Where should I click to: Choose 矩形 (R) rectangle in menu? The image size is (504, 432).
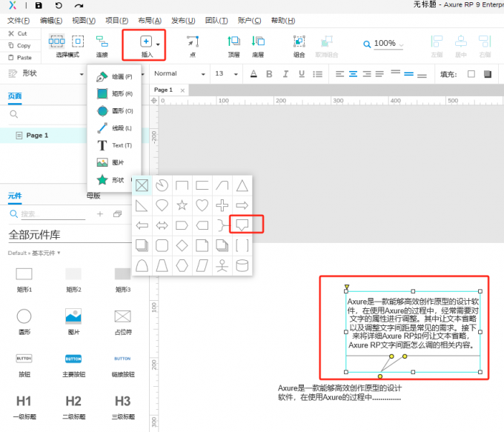point(115,93)
